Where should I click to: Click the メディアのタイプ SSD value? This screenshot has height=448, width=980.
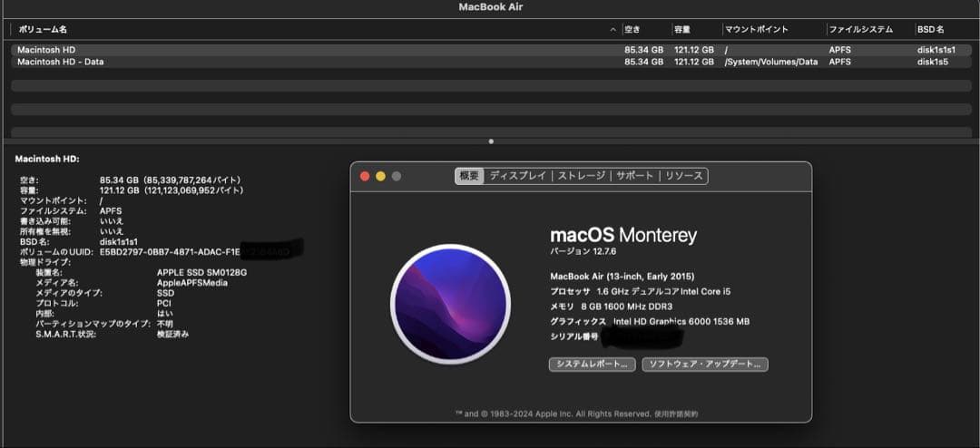coord(166,293)
